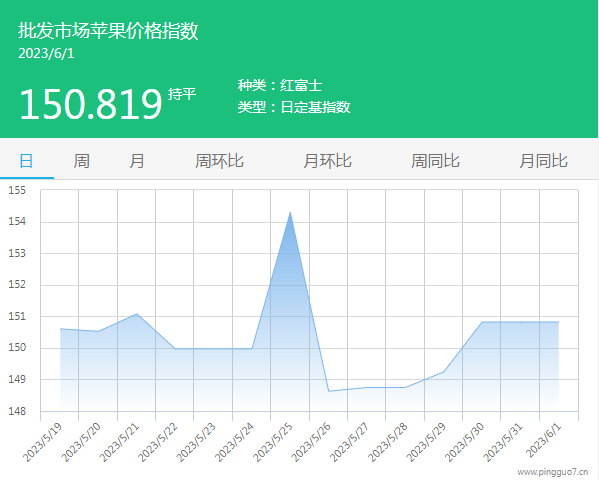Open the 月 monthly tab

137,161
